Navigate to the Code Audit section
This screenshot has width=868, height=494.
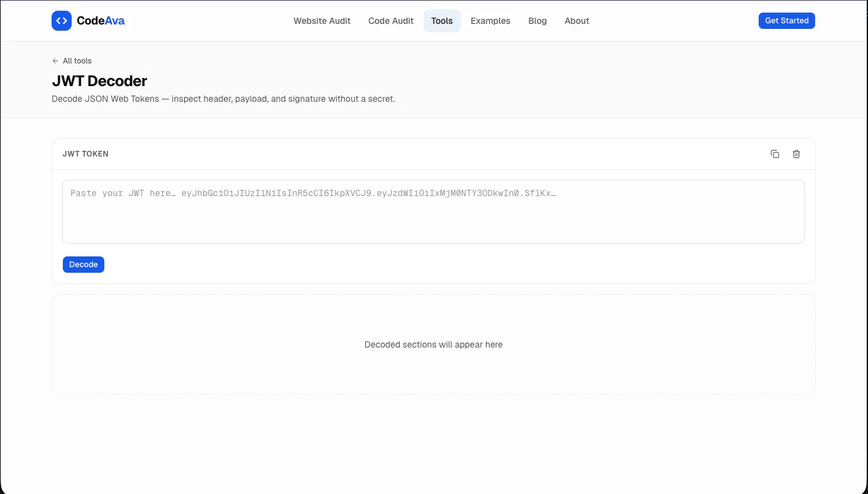390,21
